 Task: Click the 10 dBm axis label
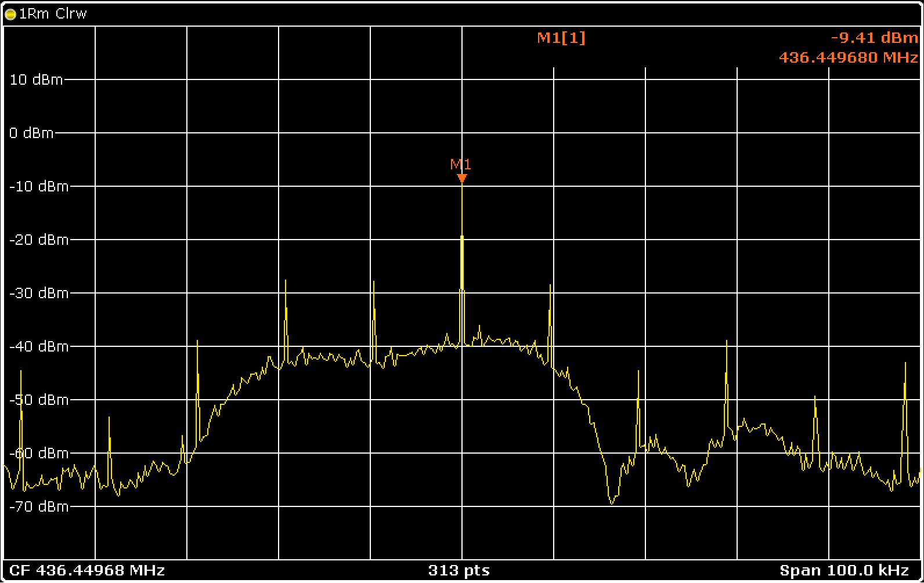[36, 79]
